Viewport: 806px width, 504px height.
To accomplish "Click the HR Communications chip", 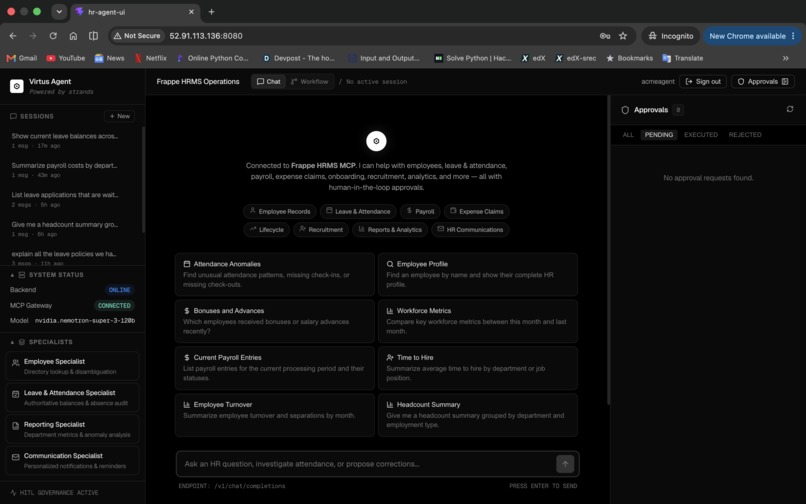I will pos(470,229).
